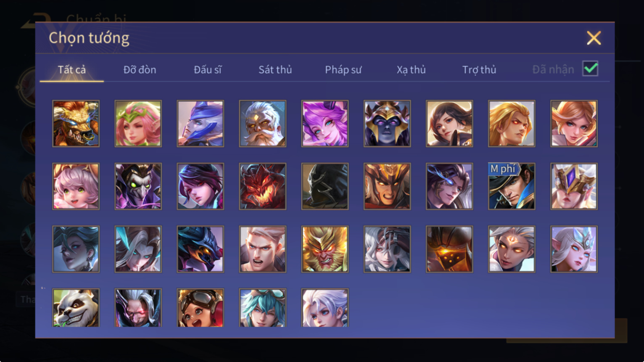
Task: Choose the goggles-wearing pilot girl hero
Action: pyautogui.click(x=201, y=308)
